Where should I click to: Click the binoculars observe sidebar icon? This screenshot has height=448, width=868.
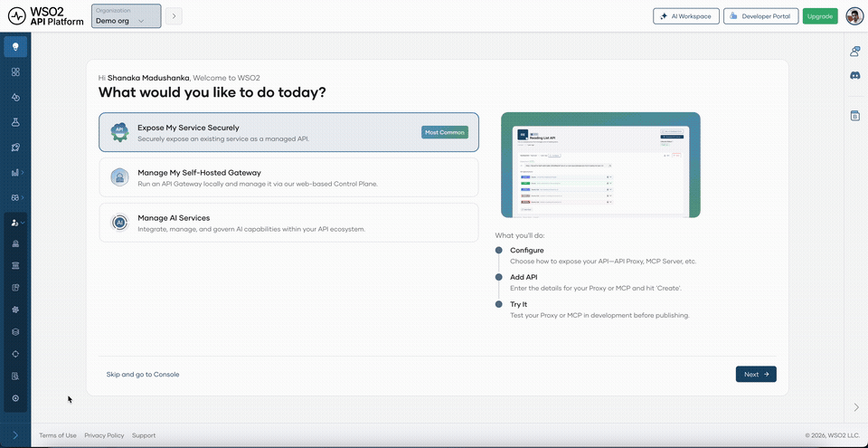point(15,197)
